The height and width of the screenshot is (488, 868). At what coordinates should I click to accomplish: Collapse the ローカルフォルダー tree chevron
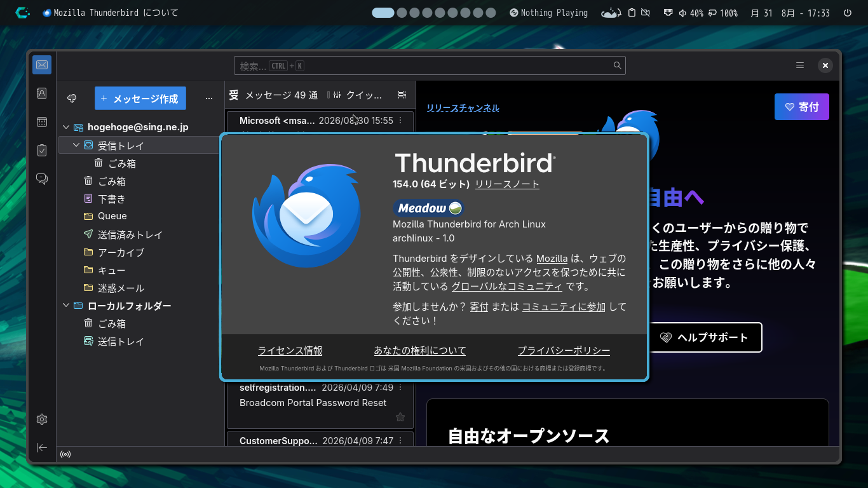point(66,306)
